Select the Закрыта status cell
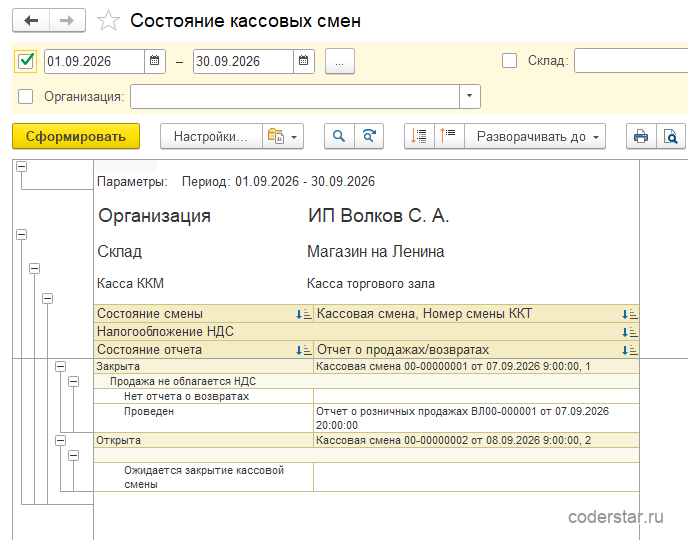The height and width of the screenshot is (540, 688). click(x=204, y=366)
